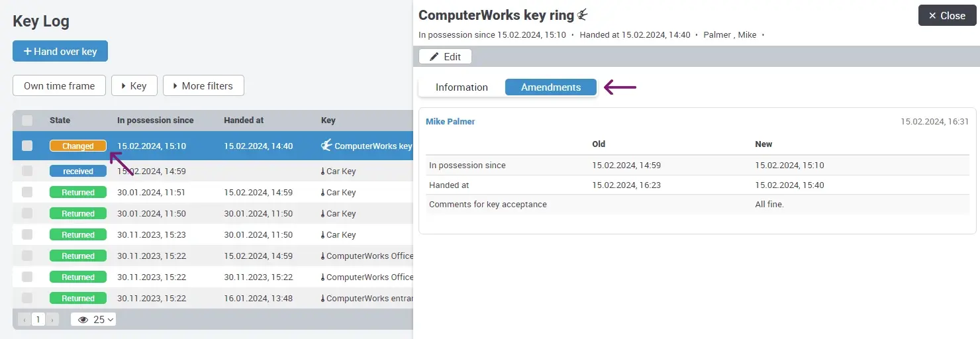Select the New value 15.02.2024, 15:40
Viewport: 980px width, 339px height.
[789, 185]
